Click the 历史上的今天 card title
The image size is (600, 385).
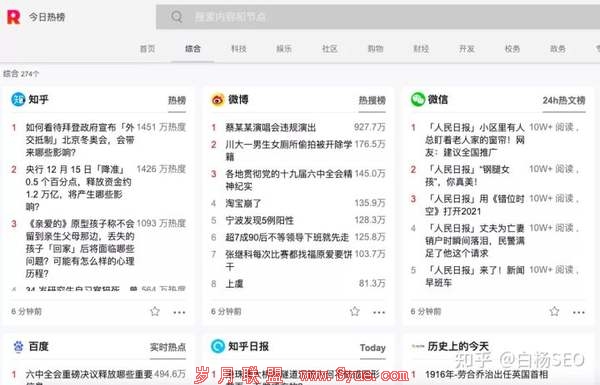point(458,347)
